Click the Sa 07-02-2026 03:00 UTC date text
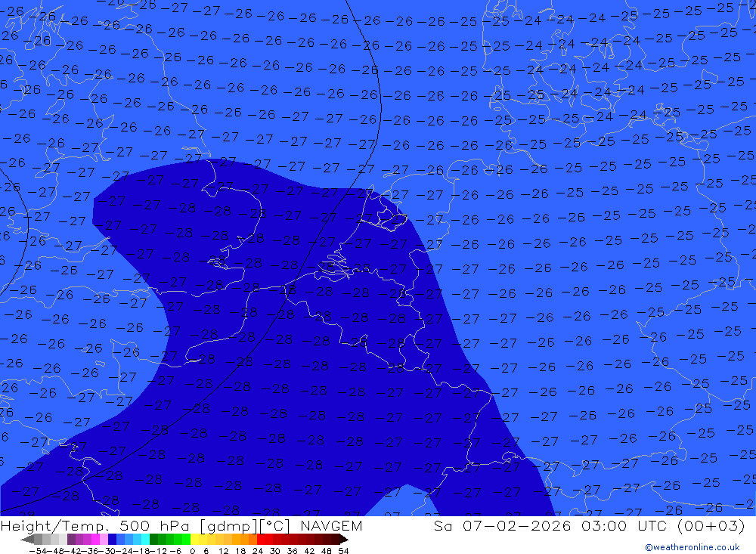 pyautogui.click(x=551, y=525)
